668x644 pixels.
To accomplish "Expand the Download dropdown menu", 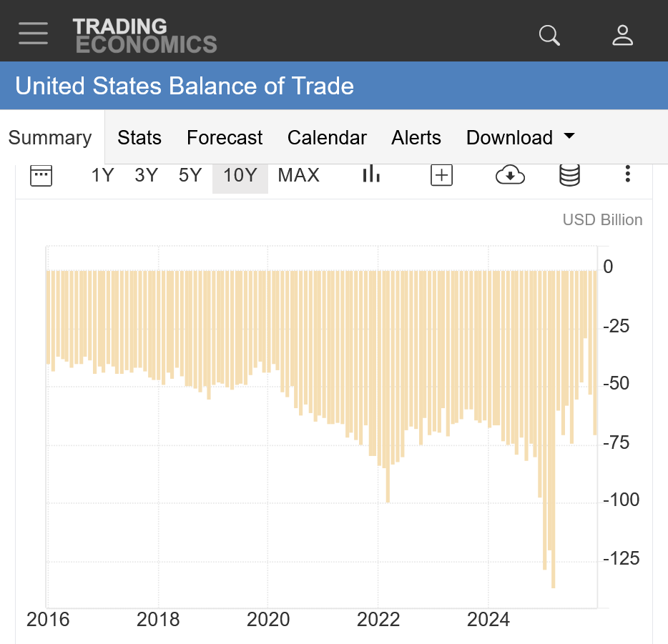I will point(520,138).
